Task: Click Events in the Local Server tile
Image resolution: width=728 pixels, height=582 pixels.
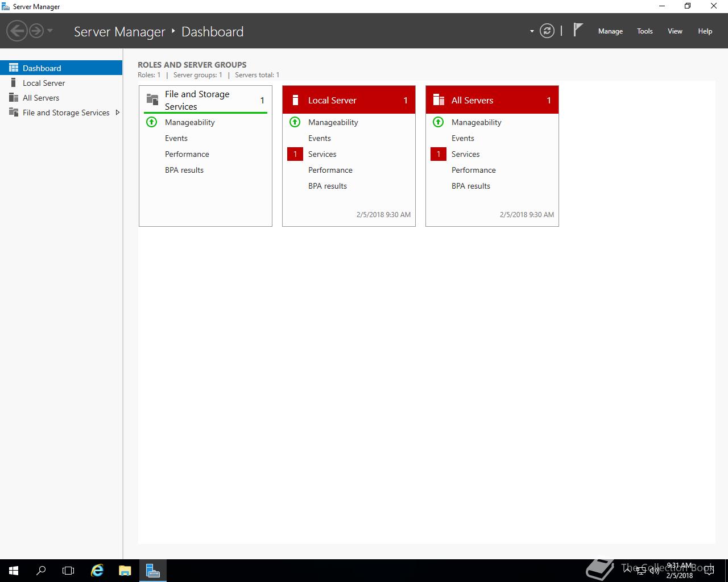Action: point(319,138)
